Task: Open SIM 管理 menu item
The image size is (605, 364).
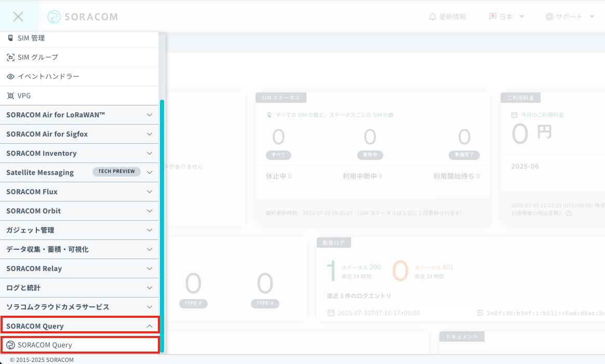Action: tap(79, 38)
